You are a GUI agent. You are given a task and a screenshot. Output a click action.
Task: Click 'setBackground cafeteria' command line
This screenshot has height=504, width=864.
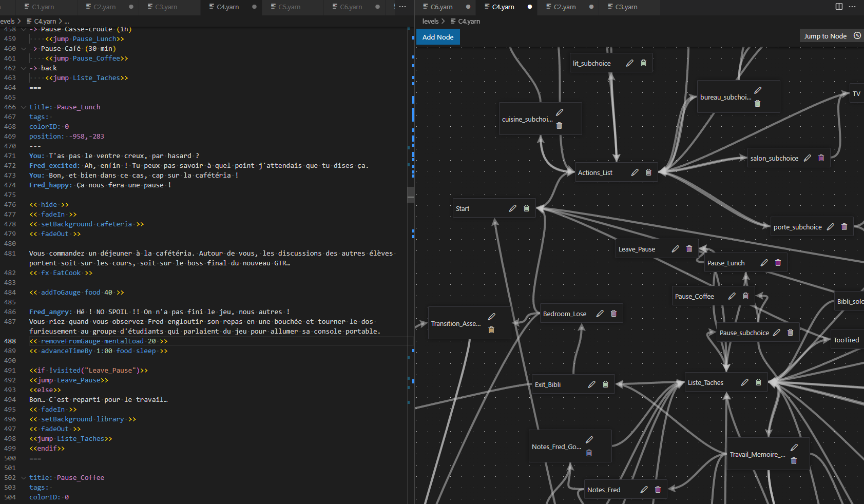(86, 224)
